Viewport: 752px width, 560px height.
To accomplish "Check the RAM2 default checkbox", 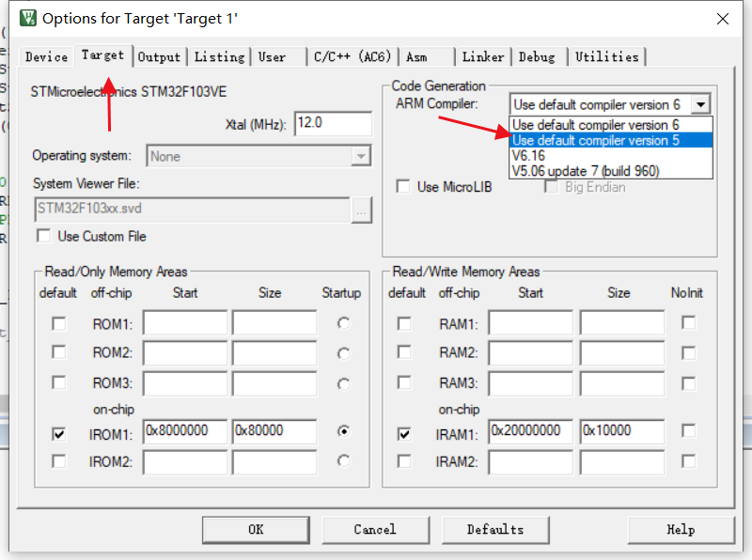I will coord(404,352).
